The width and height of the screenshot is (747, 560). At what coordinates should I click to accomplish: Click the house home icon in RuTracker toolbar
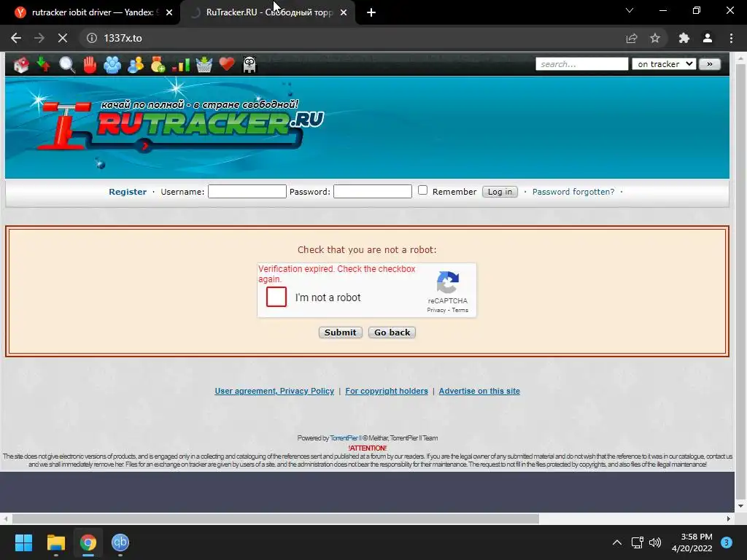(21, 64)
